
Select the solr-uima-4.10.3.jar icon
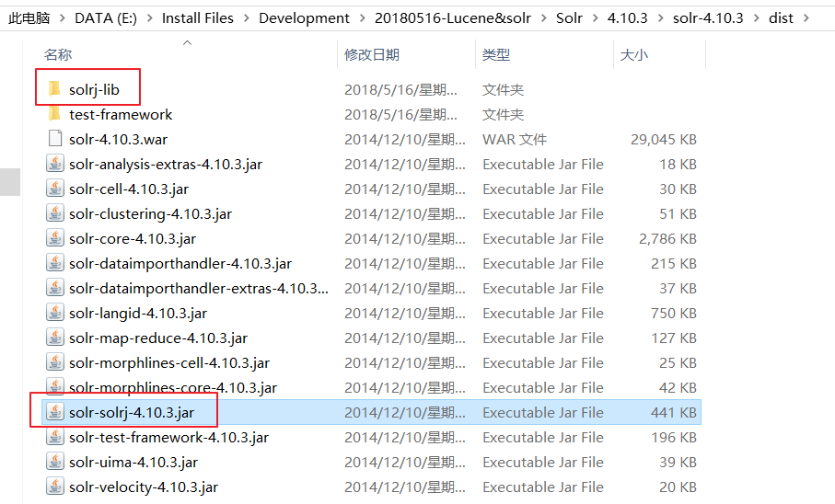pyautogui.click(x=55, y=462)
